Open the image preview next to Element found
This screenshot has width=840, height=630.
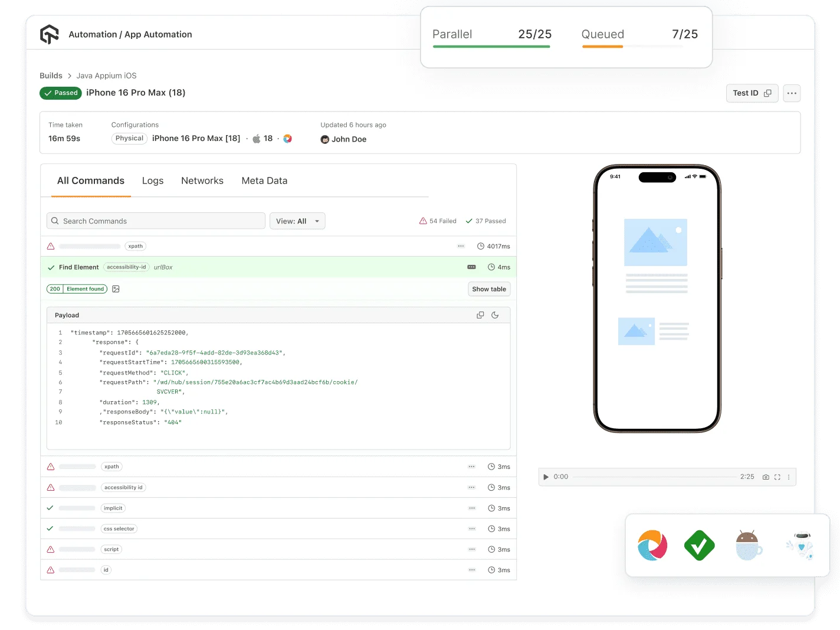click(x=116, y=289)
